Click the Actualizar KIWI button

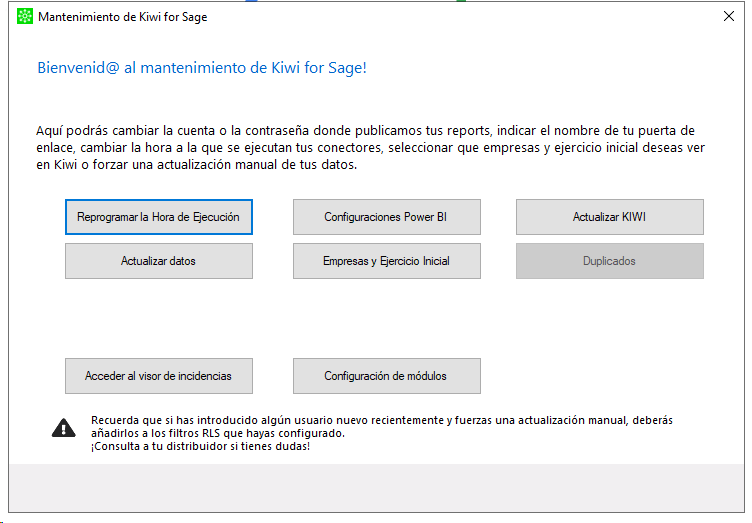tap(610, 217)
